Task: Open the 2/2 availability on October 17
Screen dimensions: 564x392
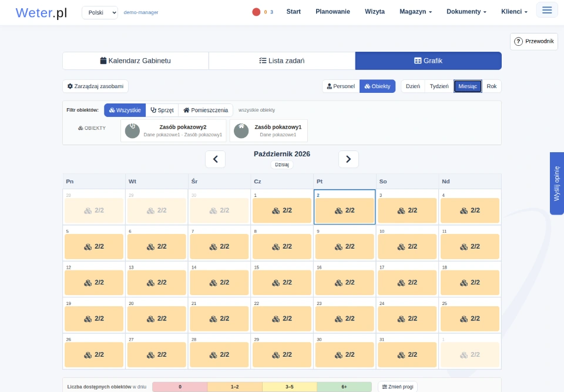Action: [x=407, y=283]
